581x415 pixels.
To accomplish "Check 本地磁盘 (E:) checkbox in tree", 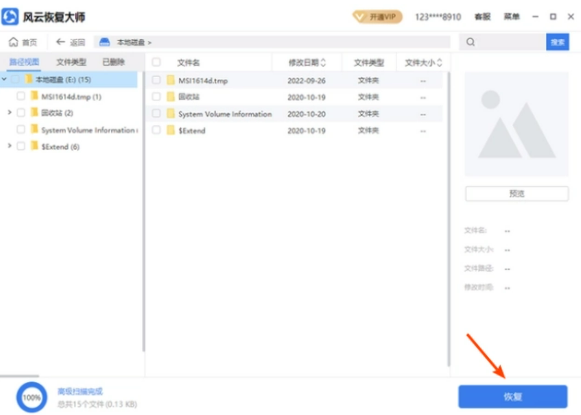I will pyautogui.click(x=15, y=79).
